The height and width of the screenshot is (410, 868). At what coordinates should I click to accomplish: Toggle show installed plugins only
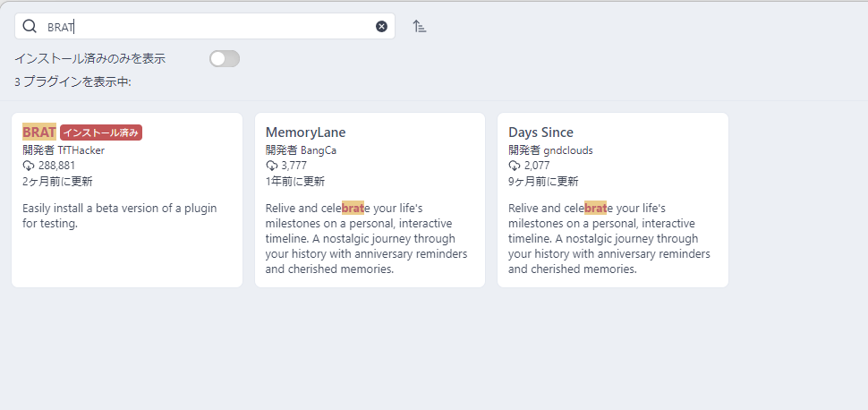225,59
